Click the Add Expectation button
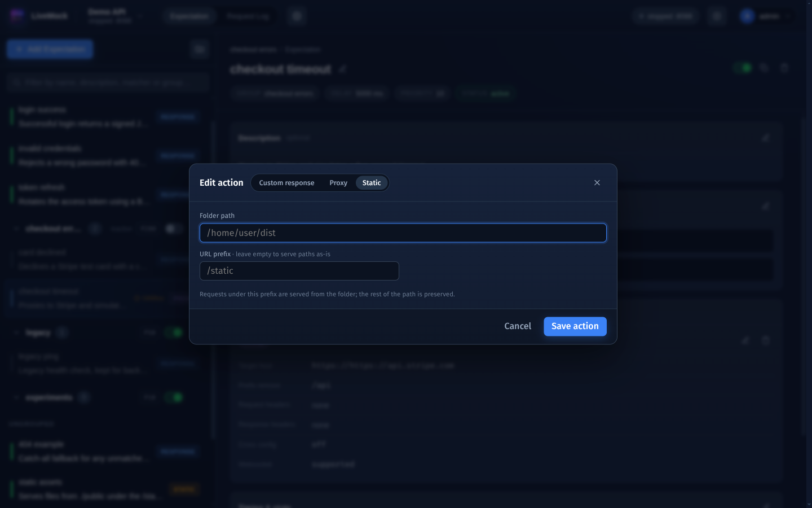 pos(50,49)
